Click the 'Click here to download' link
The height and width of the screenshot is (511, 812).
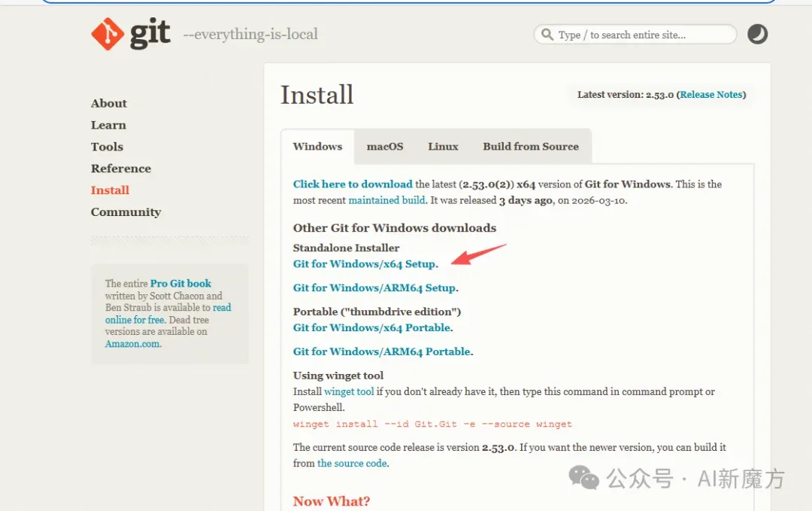tap(353, 184)
